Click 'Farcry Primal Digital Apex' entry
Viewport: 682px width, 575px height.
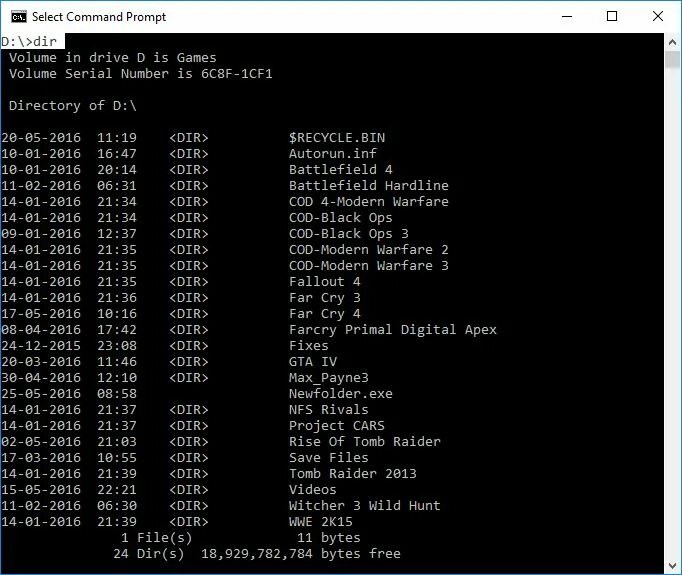click(393, 330)
